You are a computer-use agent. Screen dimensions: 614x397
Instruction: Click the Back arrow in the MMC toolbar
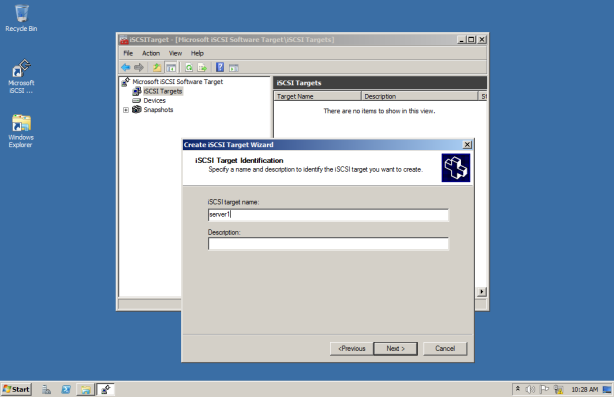click(x=125, y=67)
